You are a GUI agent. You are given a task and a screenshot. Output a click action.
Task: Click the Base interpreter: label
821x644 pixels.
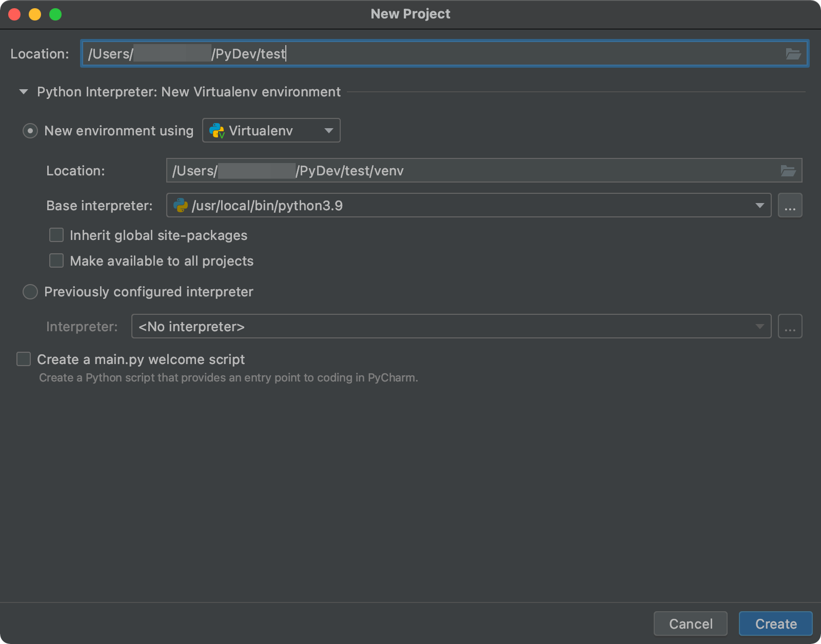100,206
